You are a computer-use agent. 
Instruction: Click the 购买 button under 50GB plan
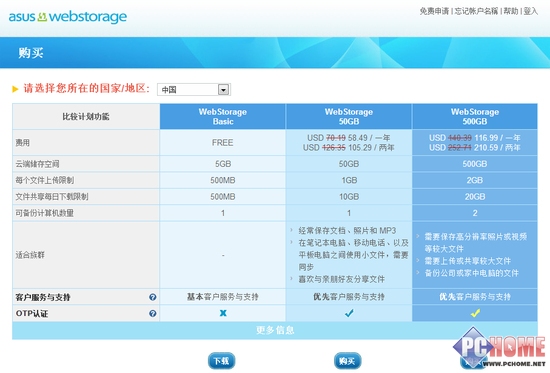tap(347, 361)
